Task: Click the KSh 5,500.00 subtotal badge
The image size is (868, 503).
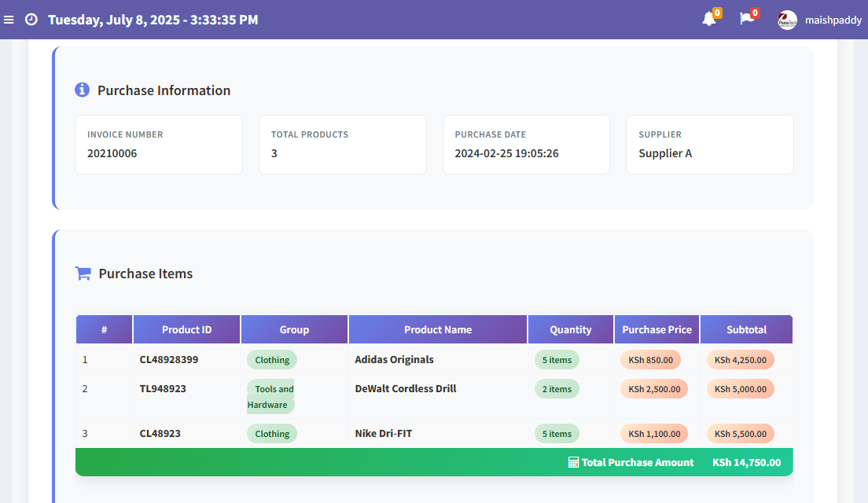Action: click(x=740, y=434)
